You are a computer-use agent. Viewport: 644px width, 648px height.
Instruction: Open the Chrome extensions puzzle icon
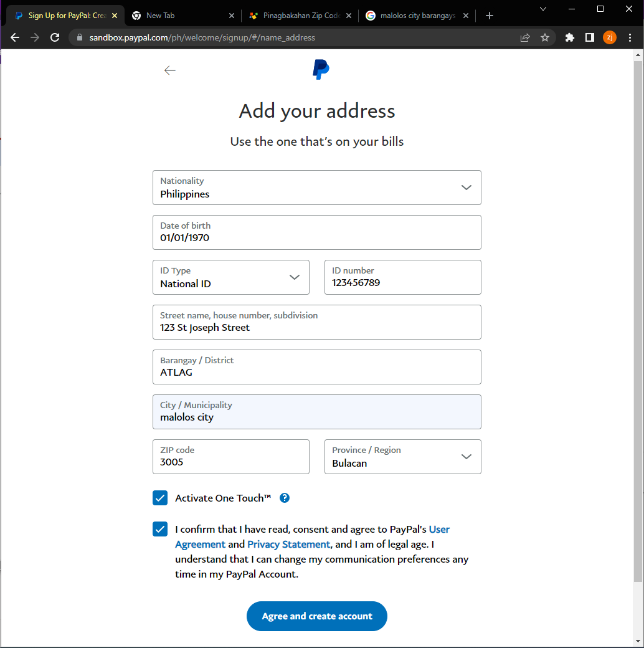click(x=569, y=37)
